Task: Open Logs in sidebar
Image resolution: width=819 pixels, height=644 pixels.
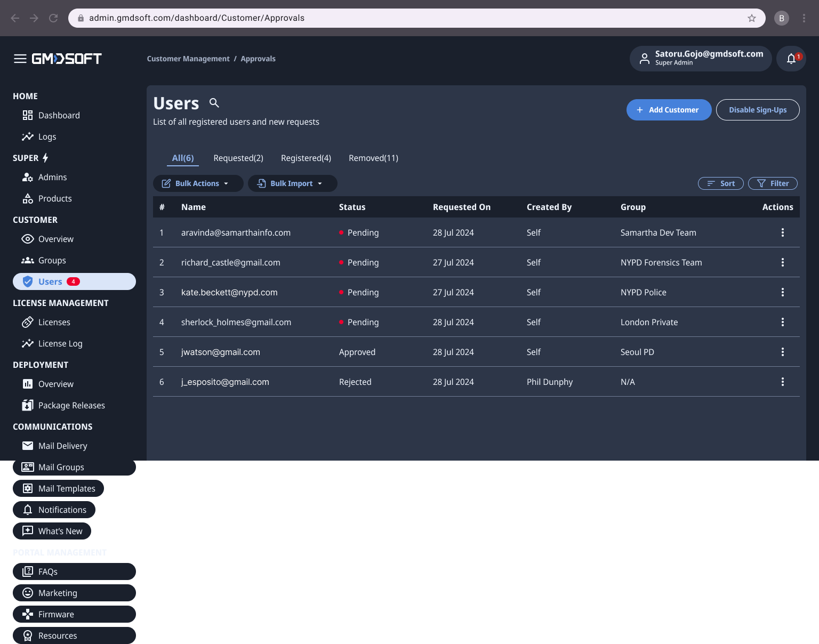Action: [x=74, y=136]
